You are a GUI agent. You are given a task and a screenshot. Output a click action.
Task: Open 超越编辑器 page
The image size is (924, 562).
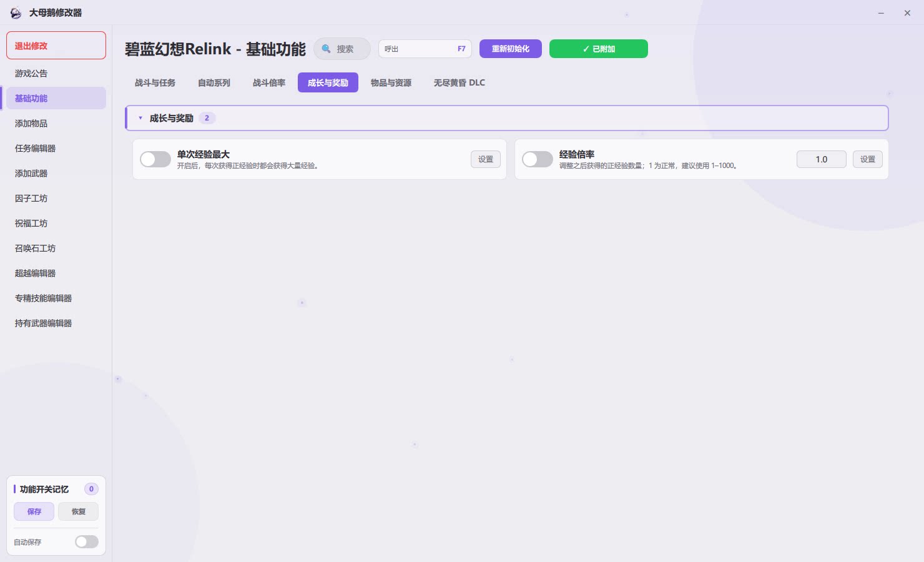(56, 273)
